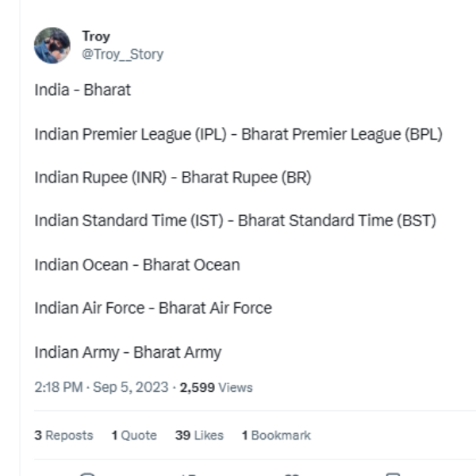Click the 'Indian Army - Bharat Army' line
The height and width of the screenshot is (476, 476).
128,352
